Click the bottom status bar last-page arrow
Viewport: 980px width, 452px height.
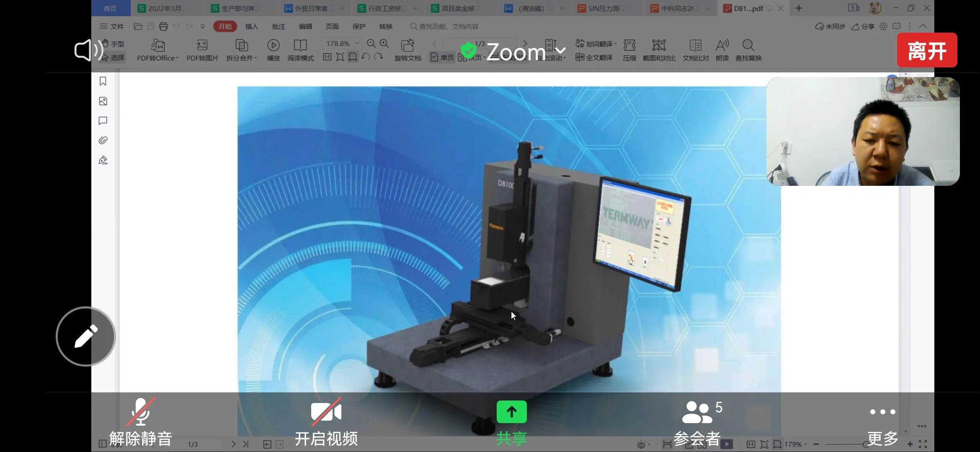click(x=246, y=444)
